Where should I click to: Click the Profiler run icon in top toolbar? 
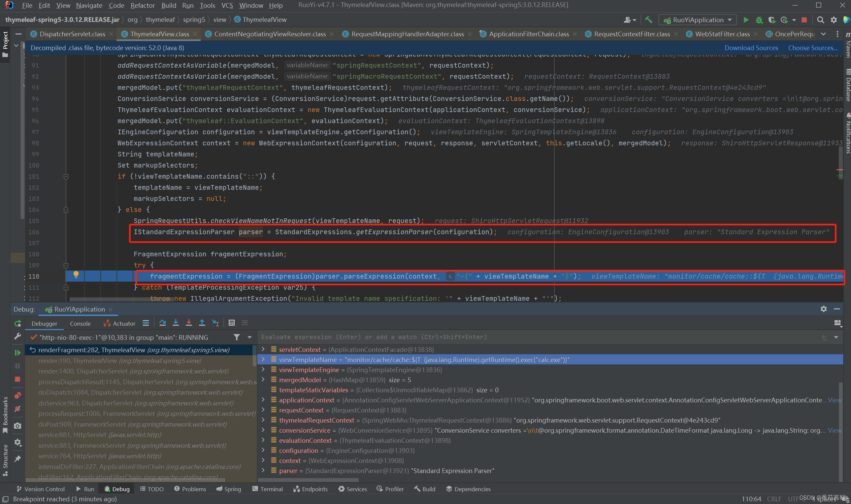click(x=784, y=20)
